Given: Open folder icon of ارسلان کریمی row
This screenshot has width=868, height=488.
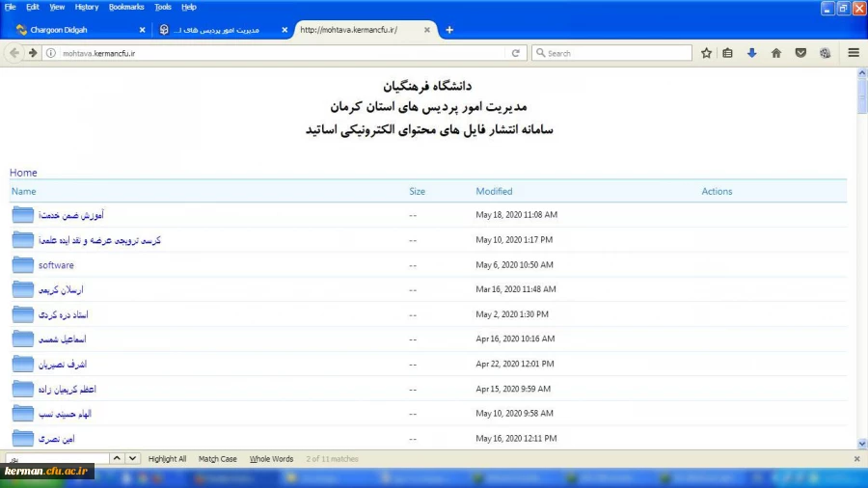Looking at the screenshot, I should (x=23, y=289).
